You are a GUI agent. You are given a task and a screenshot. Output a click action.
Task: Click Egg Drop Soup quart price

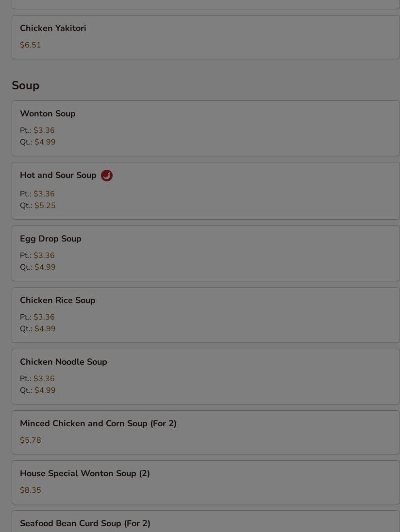45,267
